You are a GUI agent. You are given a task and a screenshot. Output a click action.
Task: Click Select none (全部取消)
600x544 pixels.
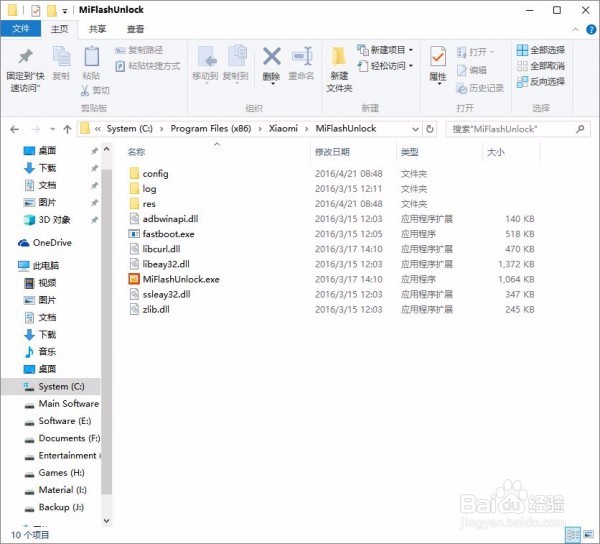[541, 66]
